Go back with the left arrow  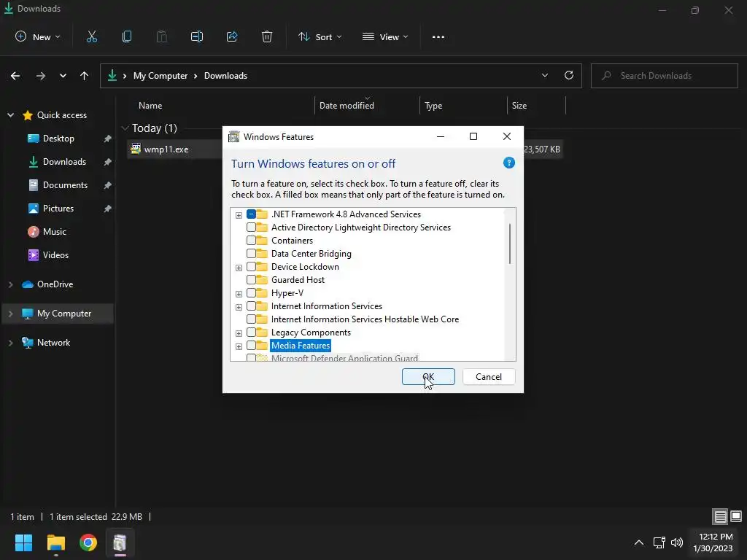pyautogui.click(x=15, y=76)
